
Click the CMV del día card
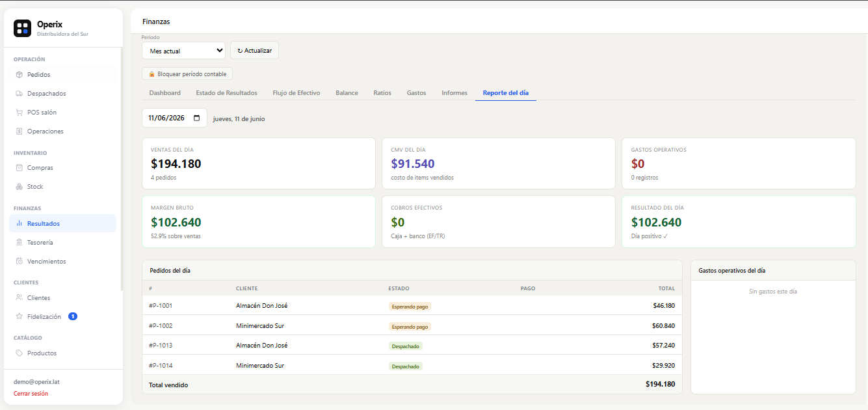point(499,163)
